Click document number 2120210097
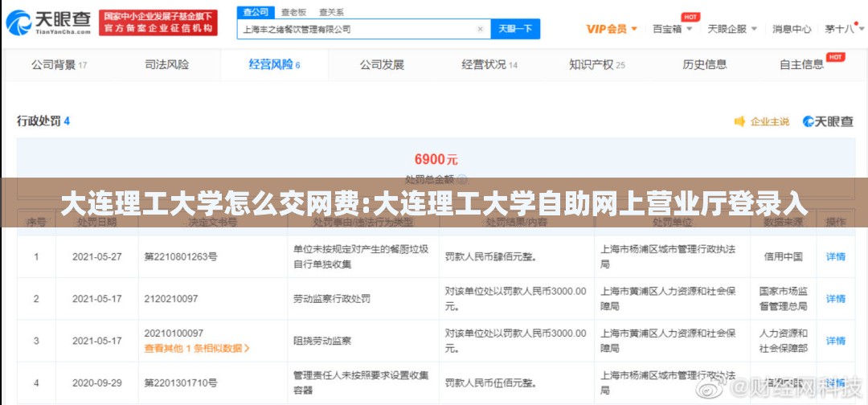The image size is (868, 405). [171, 299]
